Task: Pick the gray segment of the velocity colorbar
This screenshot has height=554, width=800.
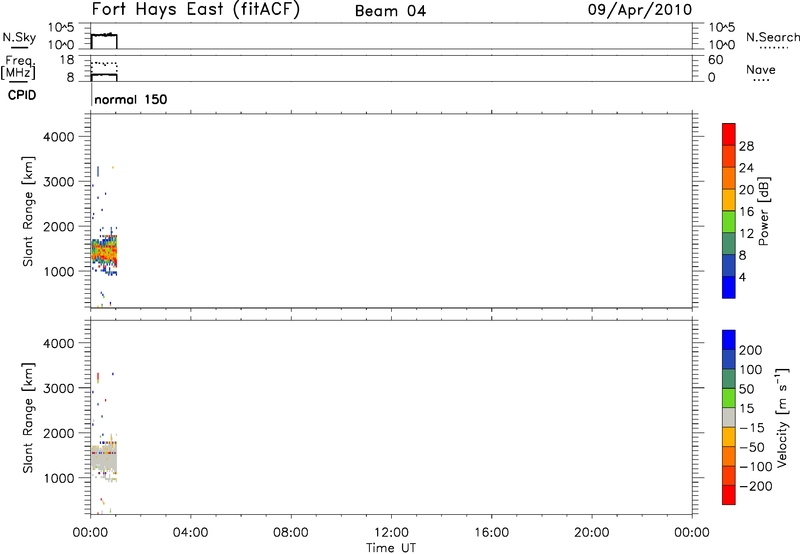Action: point(729,417)
